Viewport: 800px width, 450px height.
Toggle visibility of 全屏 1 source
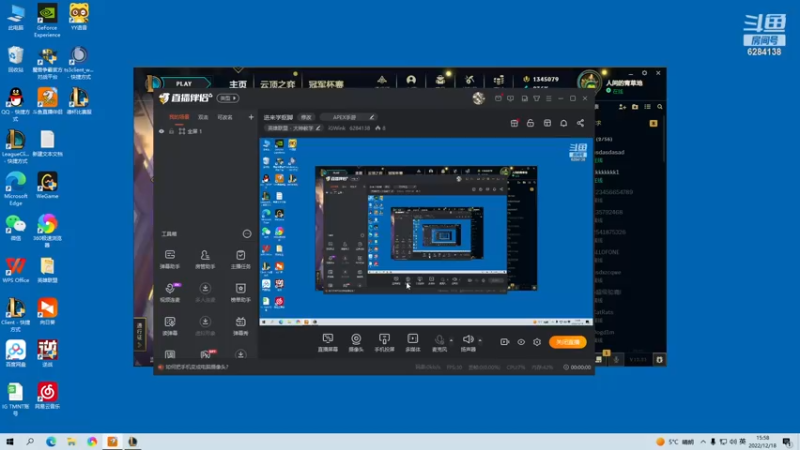pyautogui.click(x=162, y=131)
